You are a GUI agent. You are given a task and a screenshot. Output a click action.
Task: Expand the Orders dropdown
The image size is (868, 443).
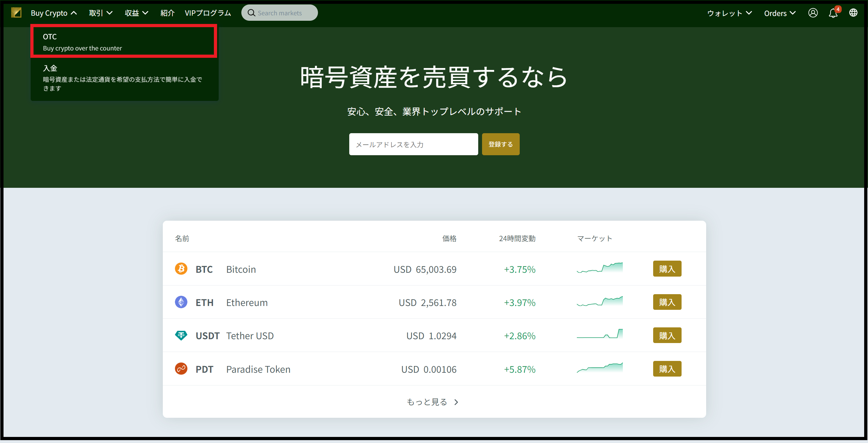click(780, 13)
